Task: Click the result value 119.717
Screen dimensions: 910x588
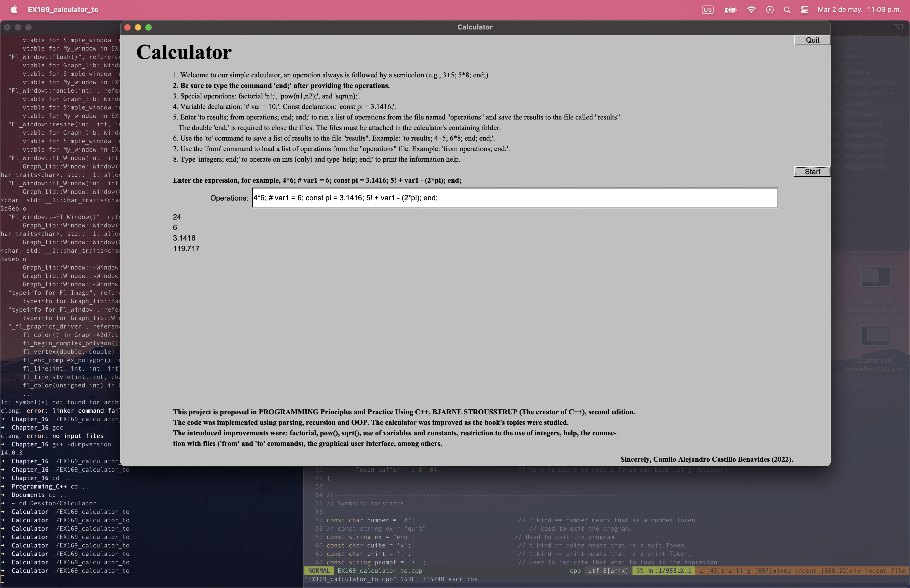Action: click(x=186, y=248)
